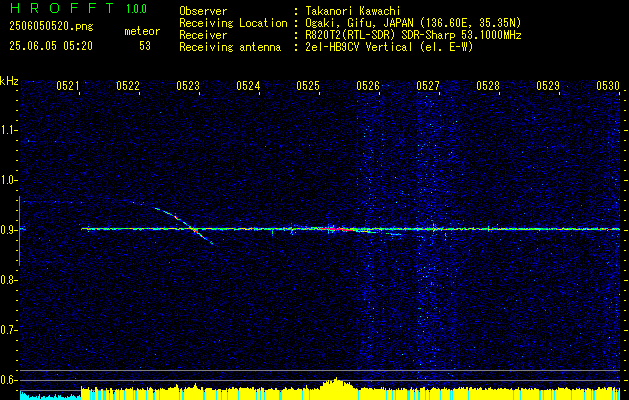Screen dimensions: 629x400
Task: Click the 0530 time marker
Action: (x=608, y=85)
